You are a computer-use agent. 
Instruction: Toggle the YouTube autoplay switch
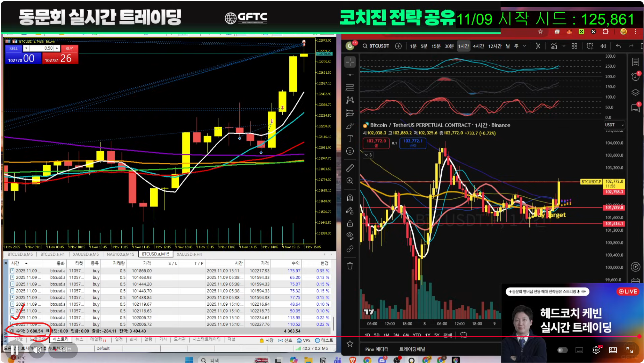point(562,350)
